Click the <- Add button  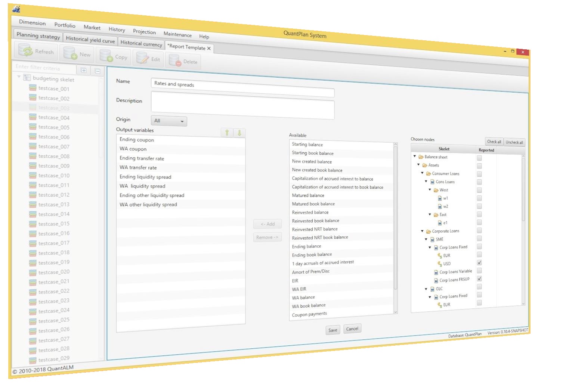[268, 224]
